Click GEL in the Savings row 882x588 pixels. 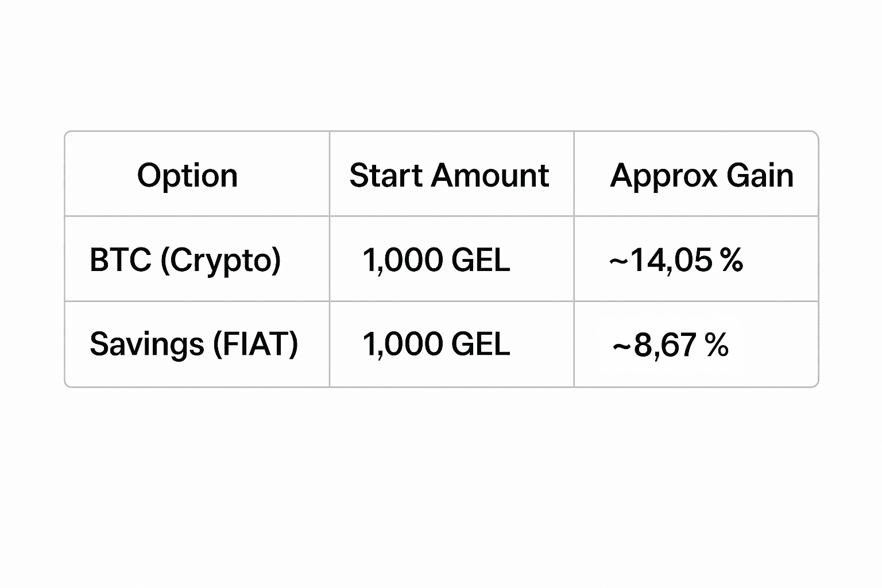481,344
